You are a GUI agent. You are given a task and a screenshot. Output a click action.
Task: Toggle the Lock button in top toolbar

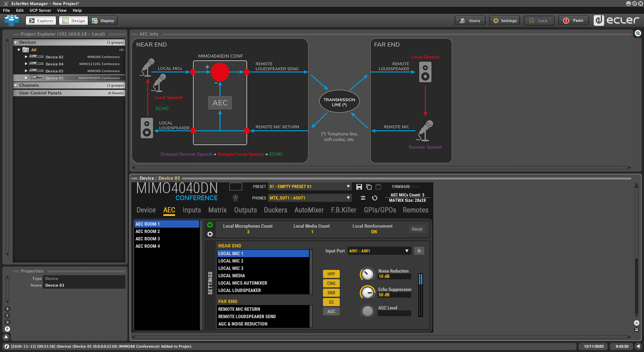(x=539, y=21)
